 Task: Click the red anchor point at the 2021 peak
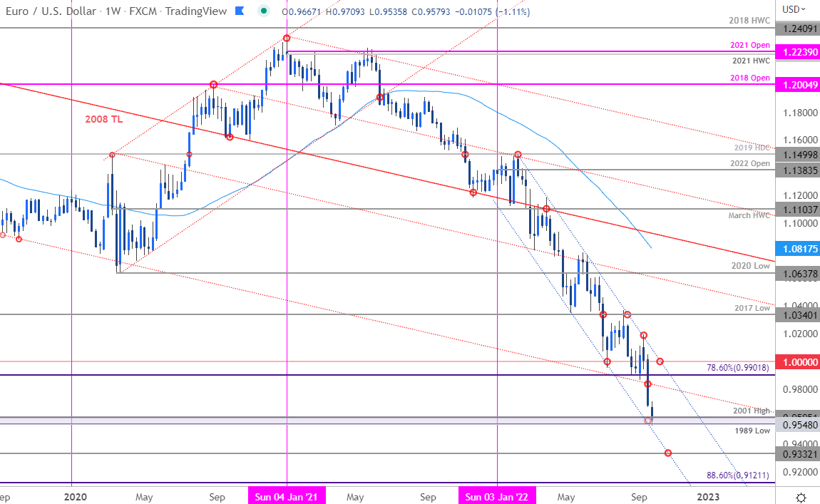pyautogui.click(x=286, y=38)
